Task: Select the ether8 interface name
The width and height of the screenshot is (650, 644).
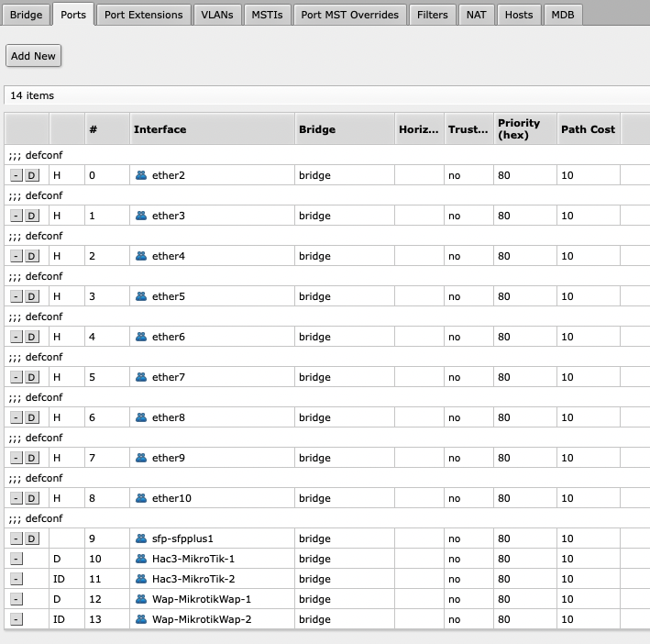Action: click(x=169, y=417)
